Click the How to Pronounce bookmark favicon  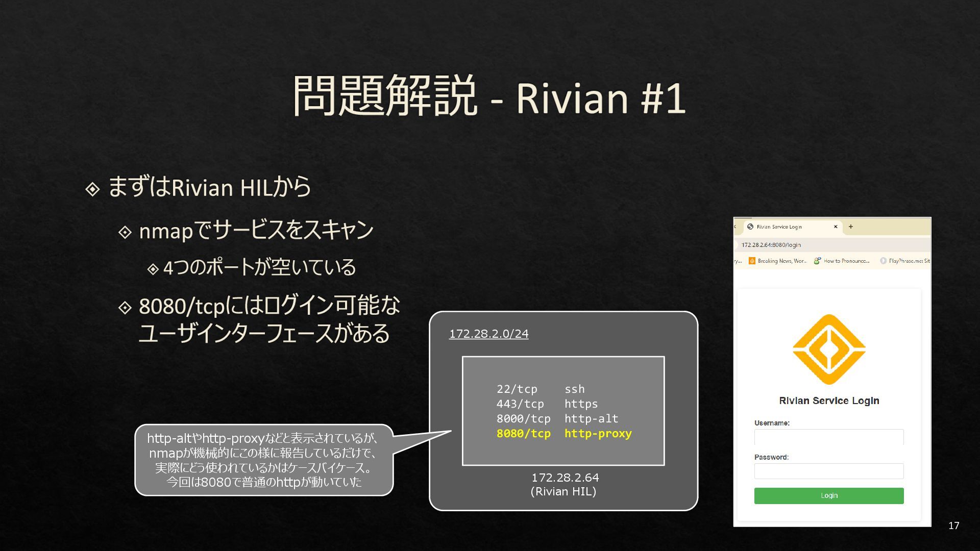click(817, 261)
